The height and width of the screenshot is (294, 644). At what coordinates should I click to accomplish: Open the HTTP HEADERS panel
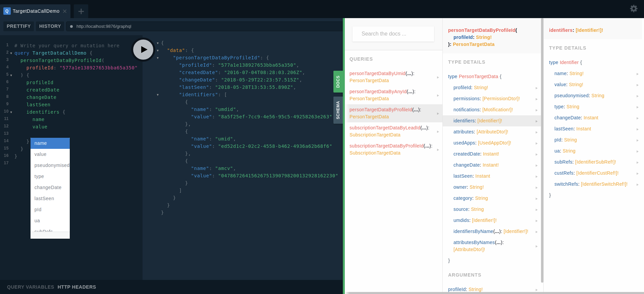click(77, 287)
